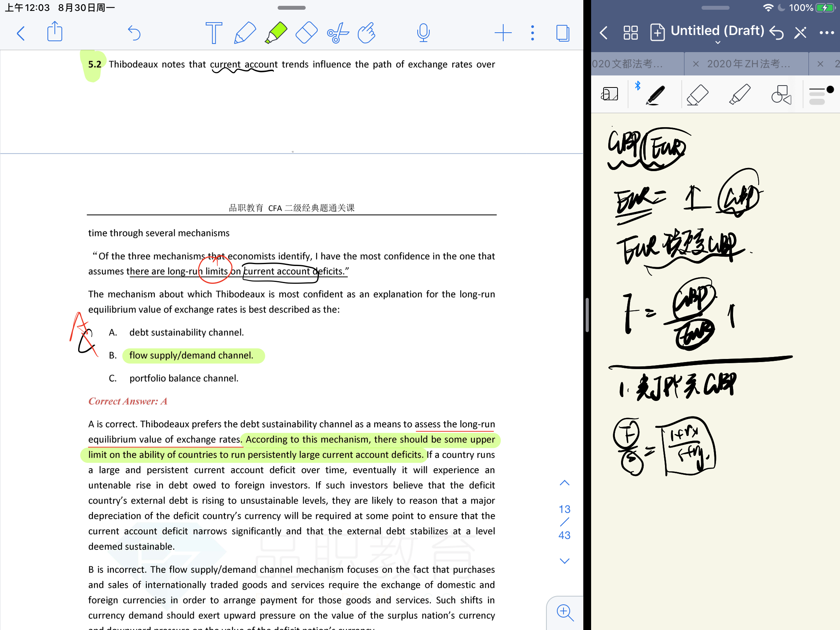
Task: Tap the split-view divider handle
Action: pos(587,315)
